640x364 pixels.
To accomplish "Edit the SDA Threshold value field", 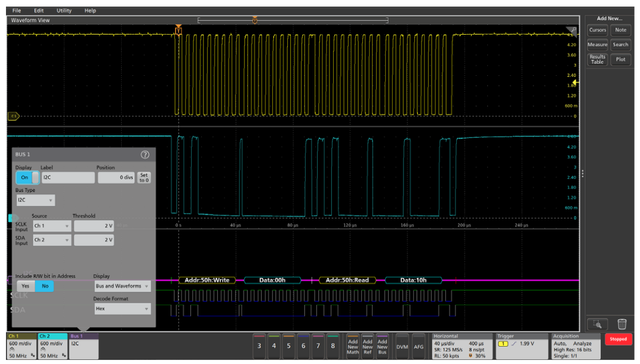I will tap(94, 239).
